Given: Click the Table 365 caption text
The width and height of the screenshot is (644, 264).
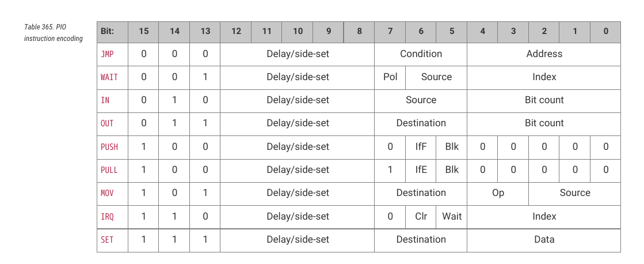Looking at the screenshot, I should pos(54,33).
